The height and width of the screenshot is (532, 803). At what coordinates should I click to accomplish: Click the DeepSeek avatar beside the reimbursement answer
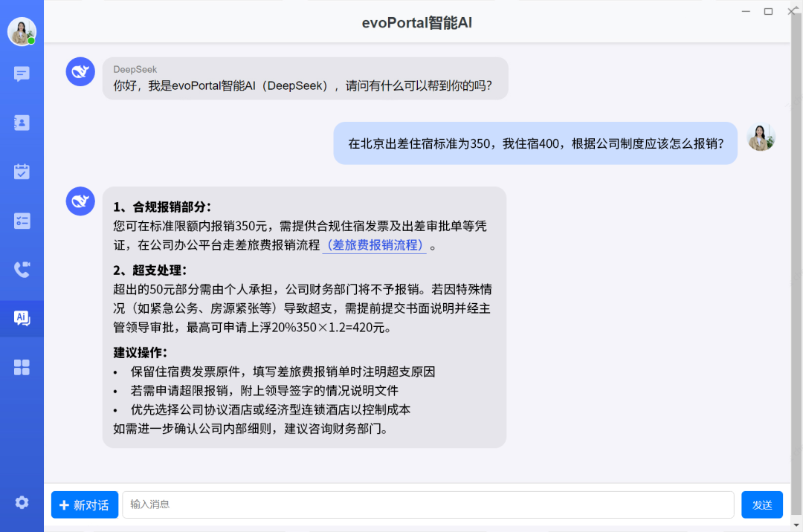(x=80, y=201)
